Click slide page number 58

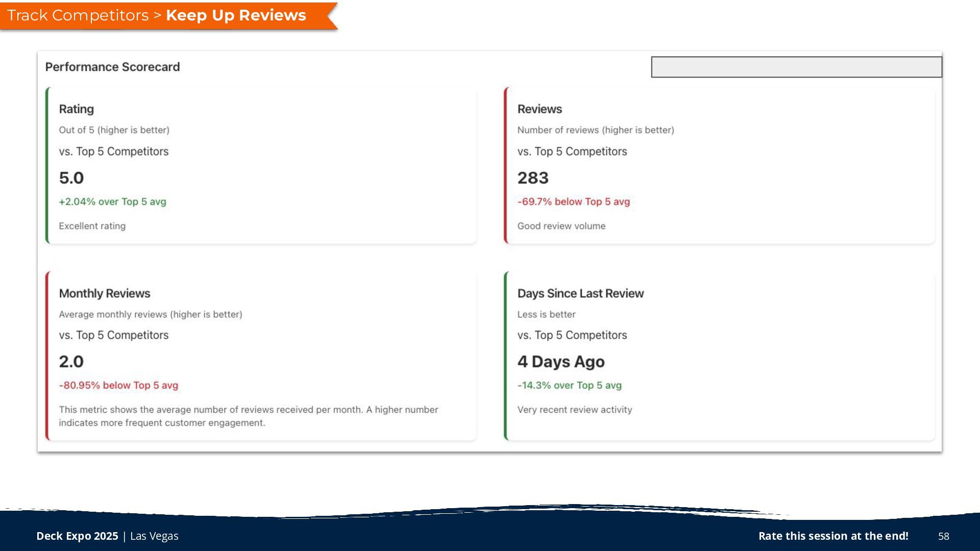point(943,536)
